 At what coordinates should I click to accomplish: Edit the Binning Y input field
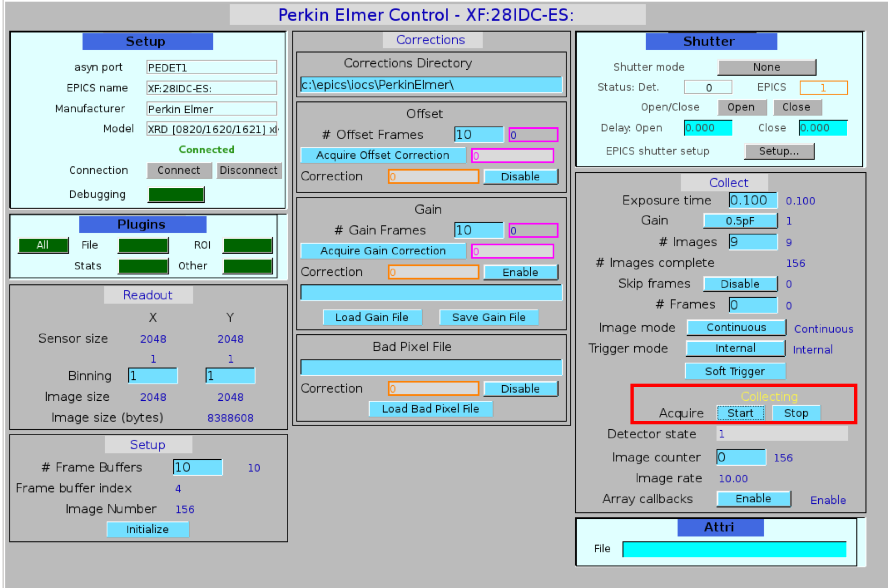[230, 376]
